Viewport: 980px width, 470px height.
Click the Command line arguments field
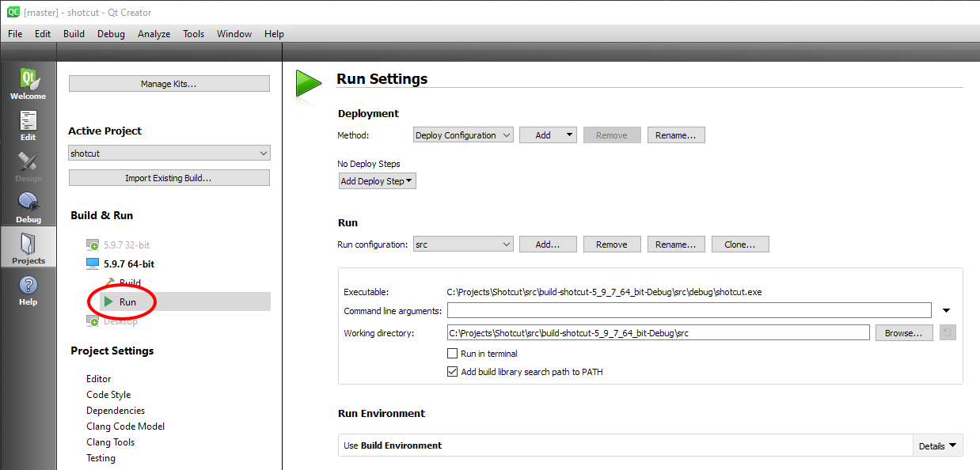point(689,310)
